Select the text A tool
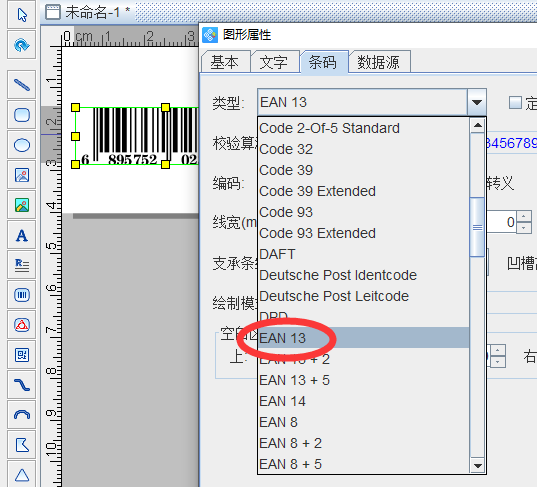Image resolution: width=537 pixels, height=487 pixels. coord(22,235)
